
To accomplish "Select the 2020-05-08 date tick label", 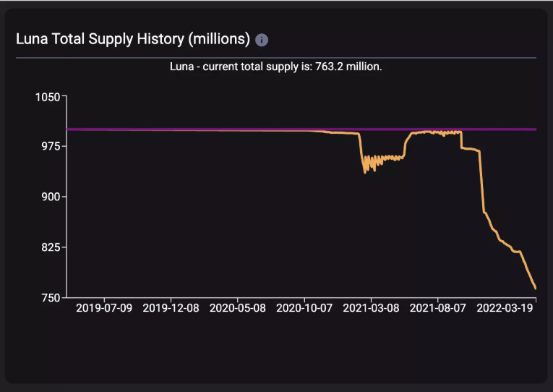I will point(237,308).
